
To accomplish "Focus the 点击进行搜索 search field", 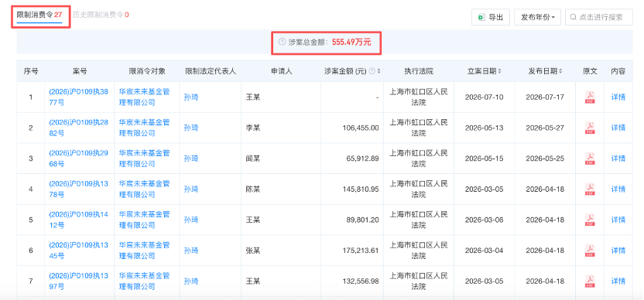I will click(x=599, y=17).
